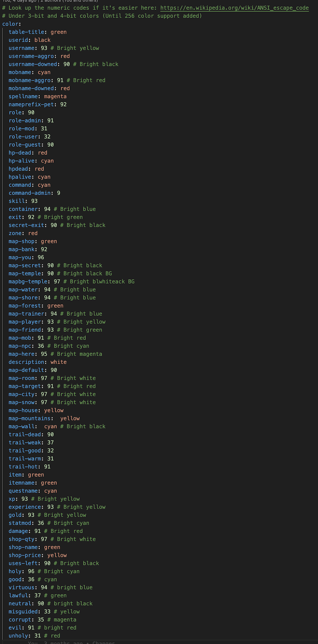318x644 pixels.
Task: Click the 'table-title' key
Action: (x=26, y=32)
